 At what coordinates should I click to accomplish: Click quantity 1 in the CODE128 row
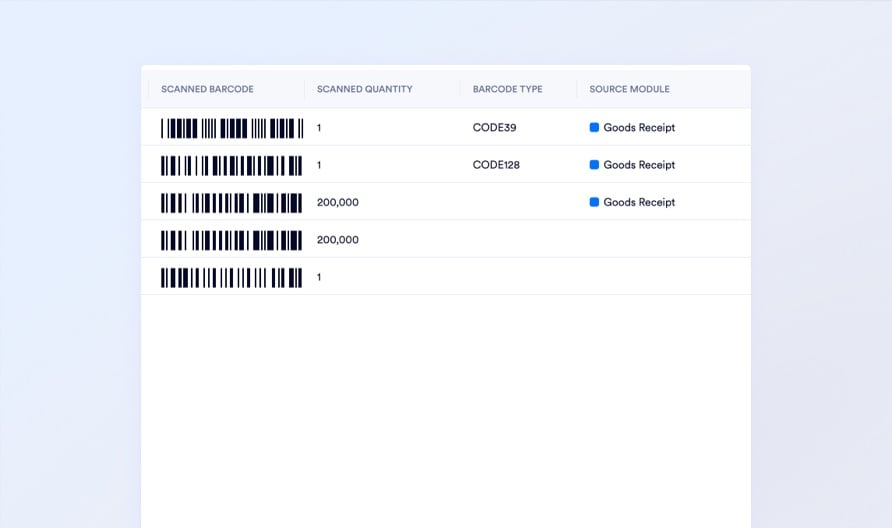319,165
